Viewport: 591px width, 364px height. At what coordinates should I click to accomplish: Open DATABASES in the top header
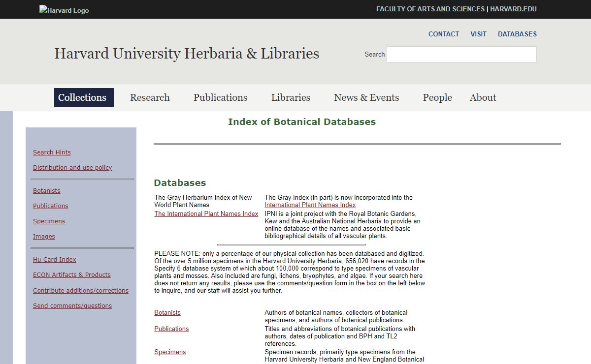click(x=517, y=34)
